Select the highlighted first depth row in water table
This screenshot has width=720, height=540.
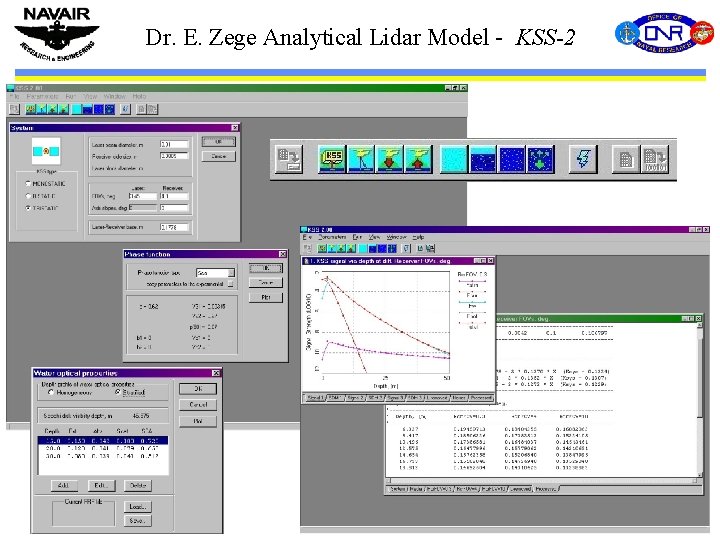coord(103,441)
